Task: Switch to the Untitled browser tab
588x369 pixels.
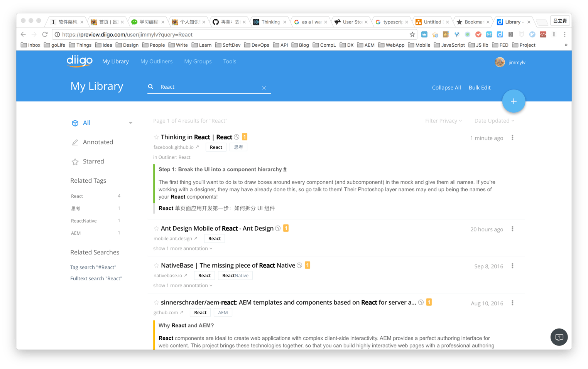Action: [433, 22]
